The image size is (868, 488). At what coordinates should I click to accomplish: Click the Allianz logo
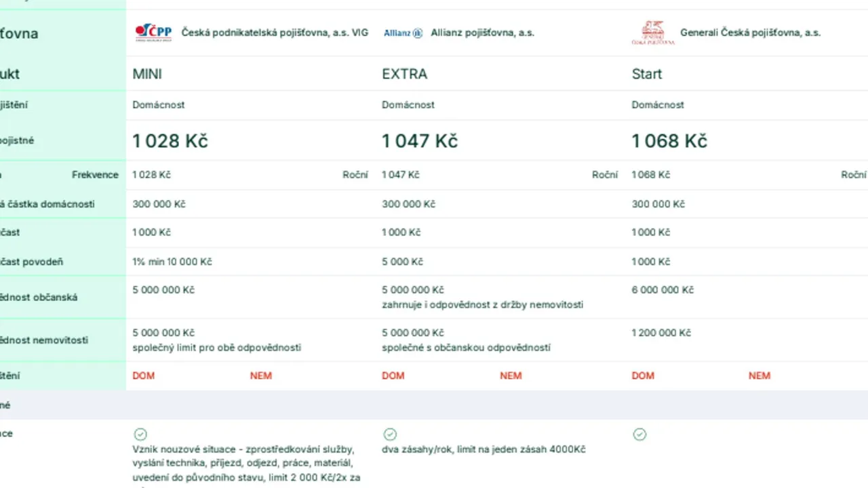pos(403,33)
